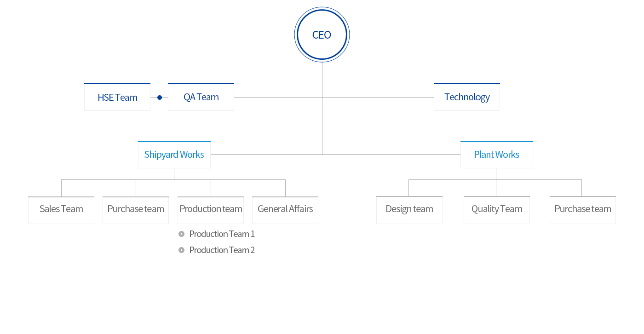Select the Production Team 1 label
This screenshot has width=644, height=334.
(222, 234)
